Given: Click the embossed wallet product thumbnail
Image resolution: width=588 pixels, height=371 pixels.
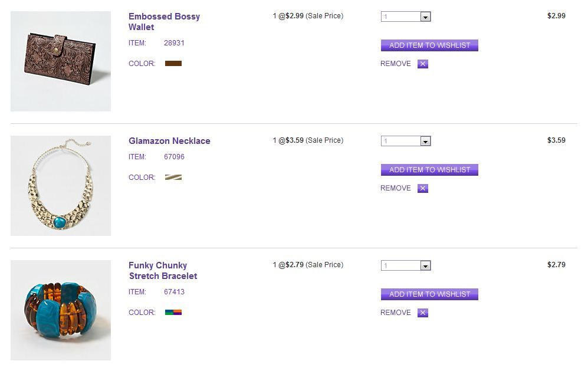Looking at the screenshot, I should [61, 61].
